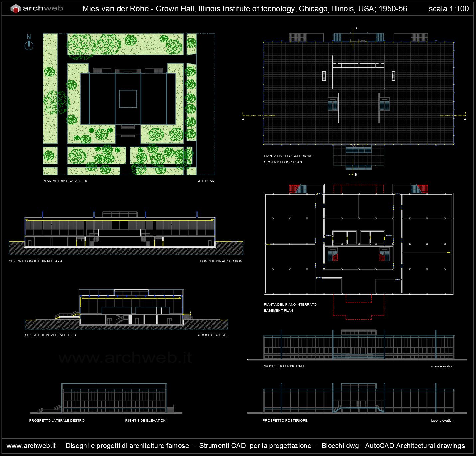
Task: Select 'SEZIONE TRASVERSALE B - B'' label
Action: click(x=51, y=335)
